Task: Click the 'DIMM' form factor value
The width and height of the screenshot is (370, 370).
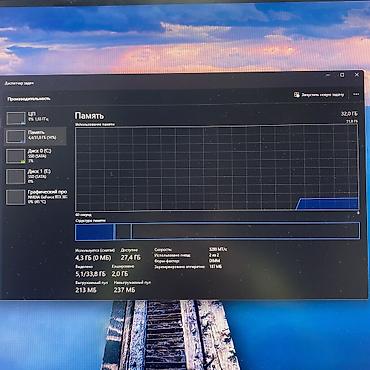Action: coord(214,261)
